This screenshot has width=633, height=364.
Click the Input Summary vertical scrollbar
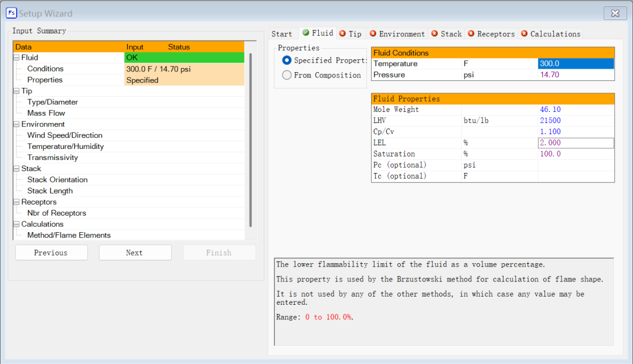[250, 140]
